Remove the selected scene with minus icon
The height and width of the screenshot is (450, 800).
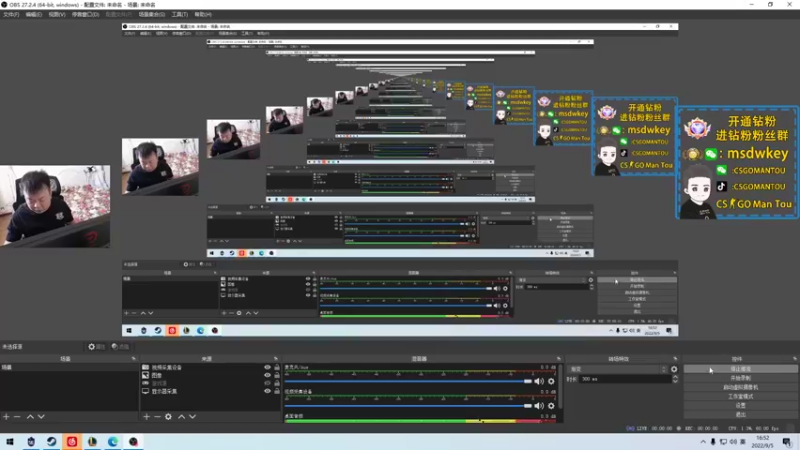pyautogui.click(x=17, y=417)
